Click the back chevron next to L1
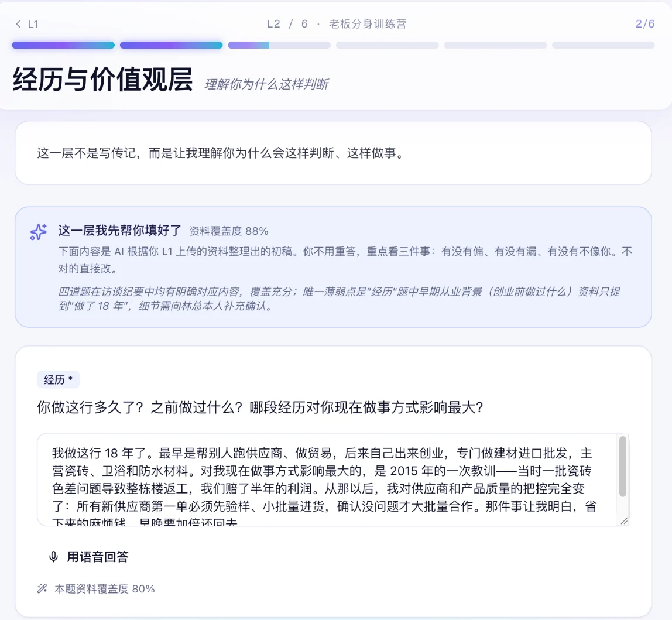This screenshot has height=620, width=672. coord(18,24)
